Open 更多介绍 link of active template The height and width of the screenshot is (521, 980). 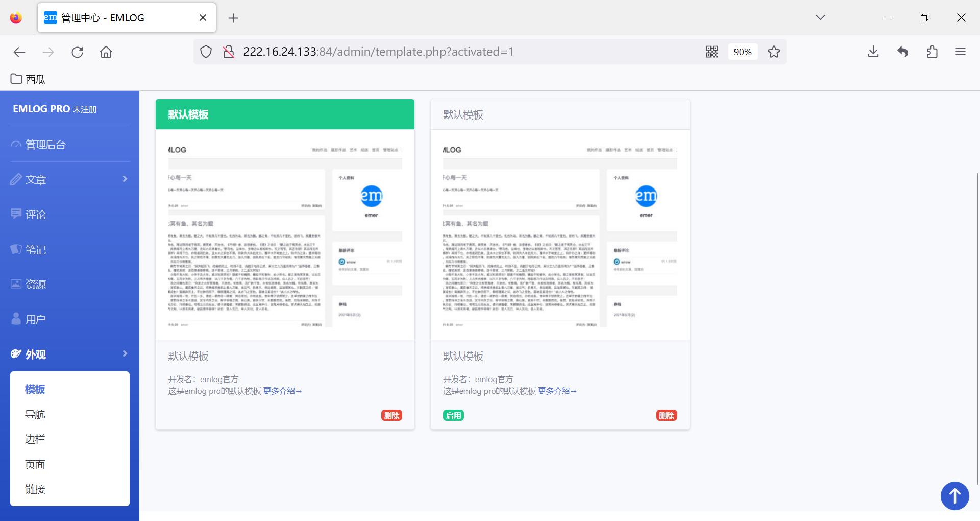tap(282, 391)
